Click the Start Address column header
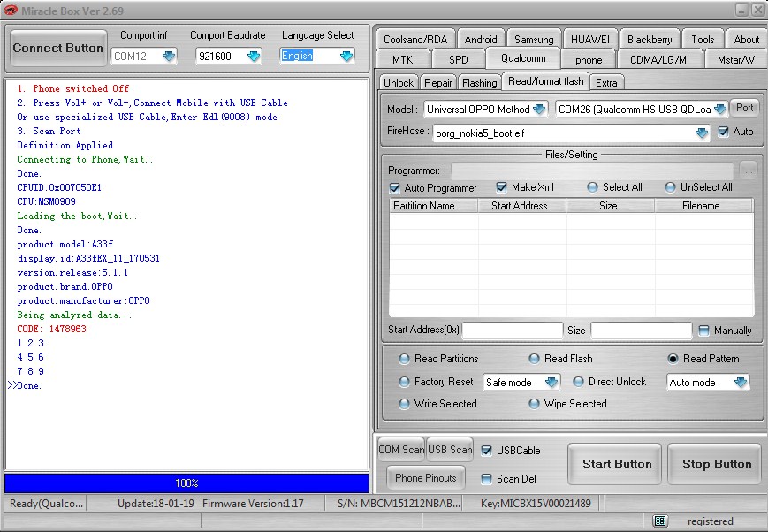The image size is (768, 532). [x=522, y=206]
